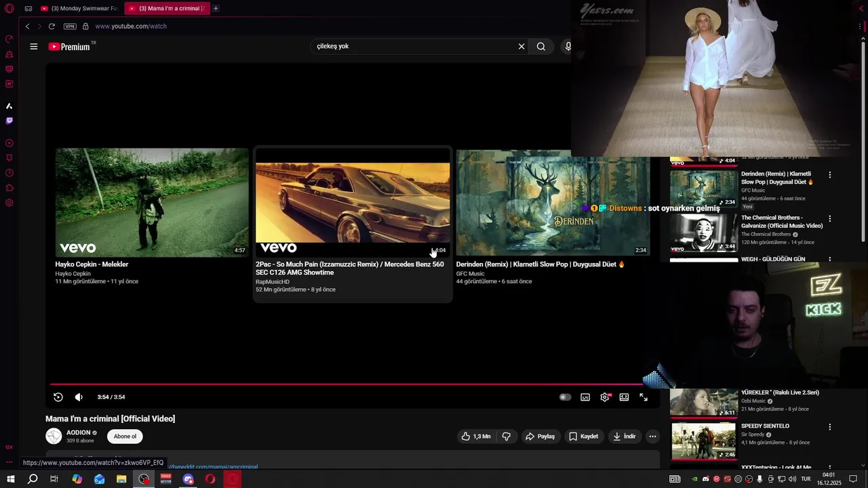868x488 pixels.
Task: Open site info via the padlock icon
Action: 85,26
